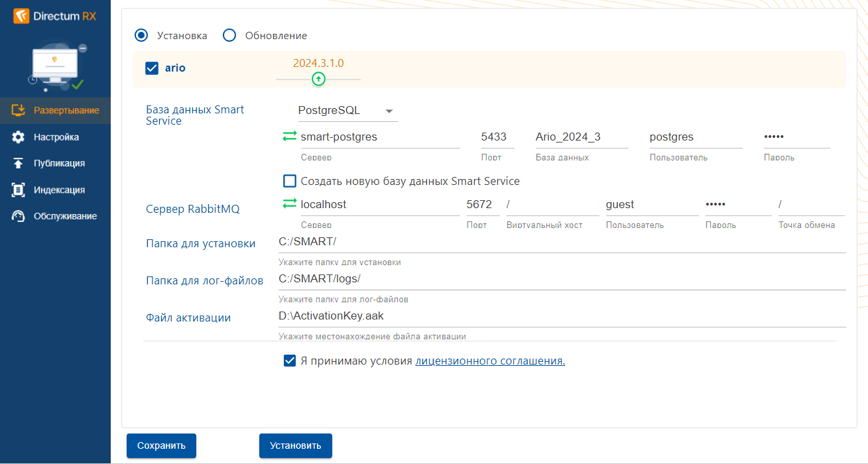868x464 pixels.
Task: Click the Сохранить button
Action: tap(161, 445)
